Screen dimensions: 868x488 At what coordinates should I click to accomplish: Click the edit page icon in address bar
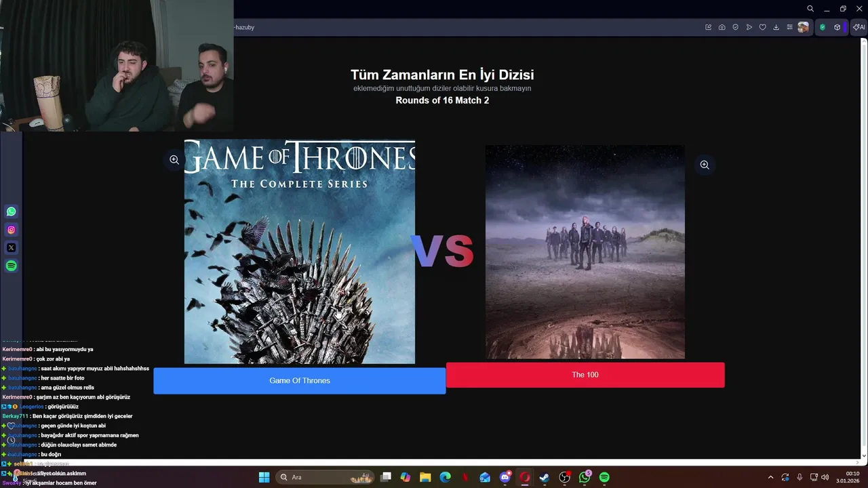tap(709, 27)
